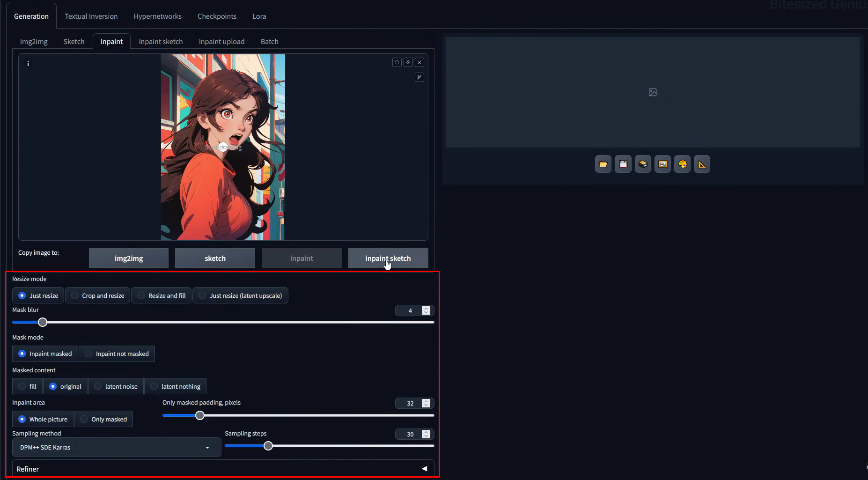Click the yellow folder icon under output
The width and height of the screenshot is (868, 480).
tap(603, 164)
